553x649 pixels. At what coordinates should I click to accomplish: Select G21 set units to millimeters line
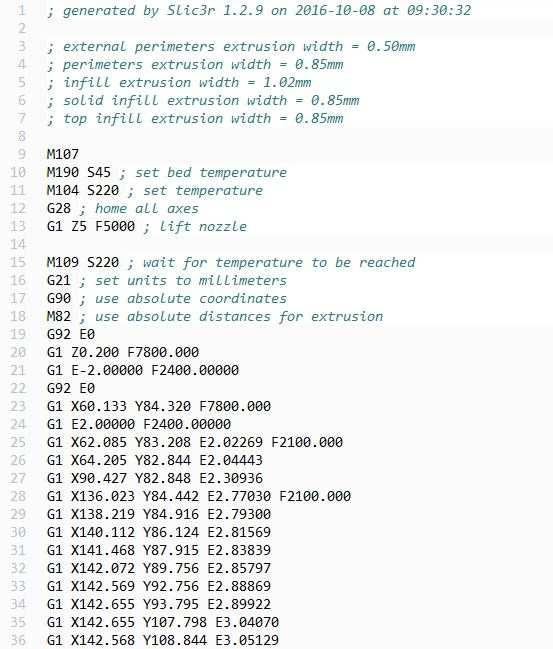(x=166, y=280)
